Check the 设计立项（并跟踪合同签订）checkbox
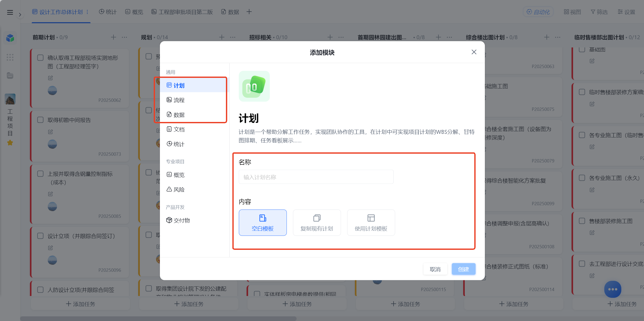This screenshot has width=644, height=321. pos(40,236)
